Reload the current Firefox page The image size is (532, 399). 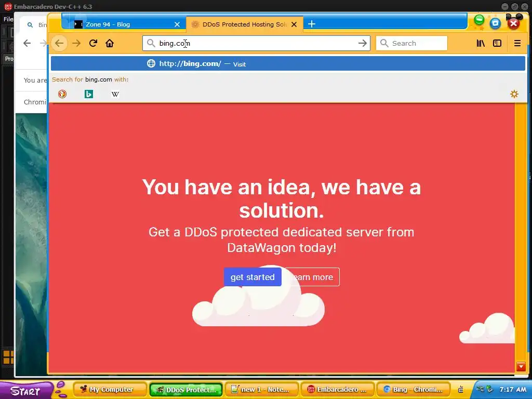pyautogui.click(x=94, y=44)
